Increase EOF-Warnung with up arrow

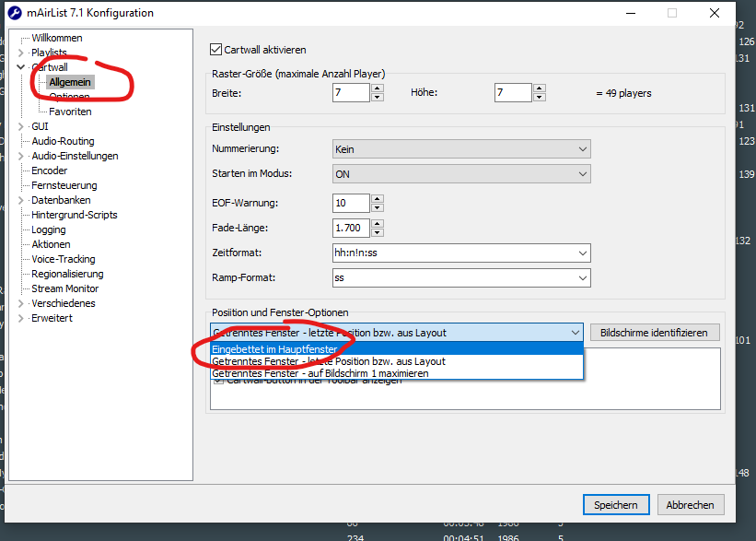click(378, 198)
